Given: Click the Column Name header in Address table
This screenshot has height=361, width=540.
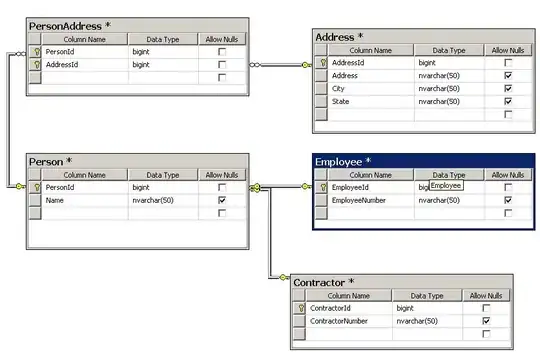Looking at the screenshot, I should tap(371, 50).
